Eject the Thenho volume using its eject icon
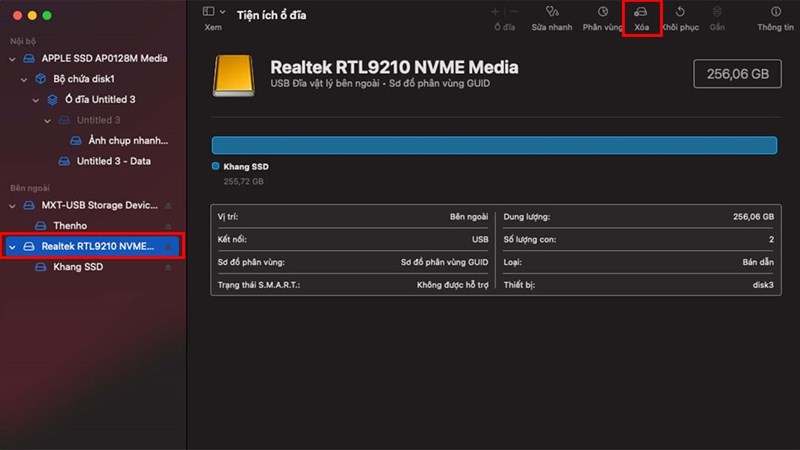This screenshot has width=800, height=450. (168, 226)
